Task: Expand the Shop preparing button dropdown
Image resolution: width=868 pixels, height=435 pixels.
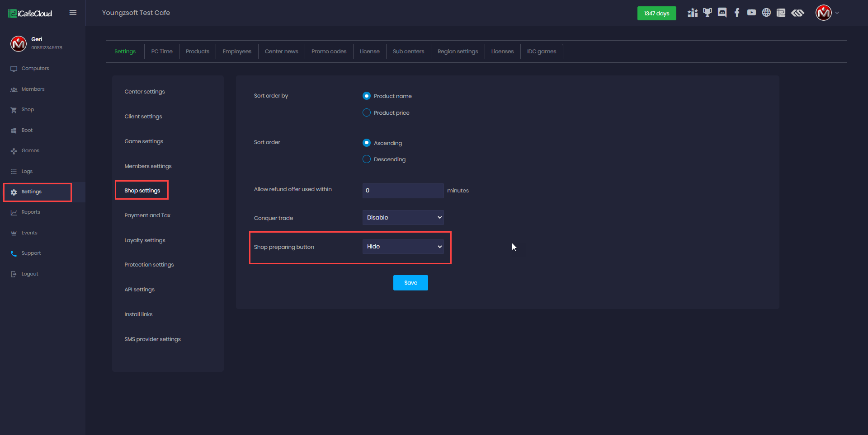Action: tap(403, 247)
